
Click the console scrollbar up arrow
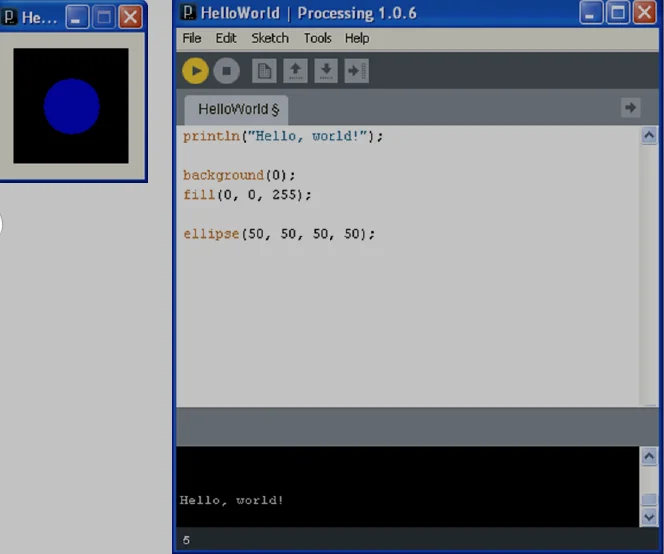[649, 456]
